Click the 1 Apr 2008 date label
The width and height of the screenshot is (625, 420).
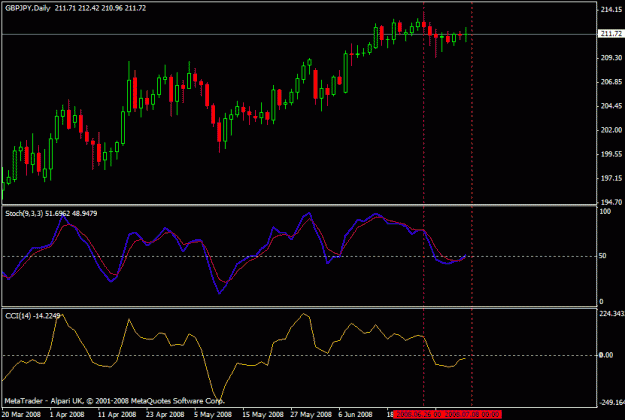click(67, 414)
